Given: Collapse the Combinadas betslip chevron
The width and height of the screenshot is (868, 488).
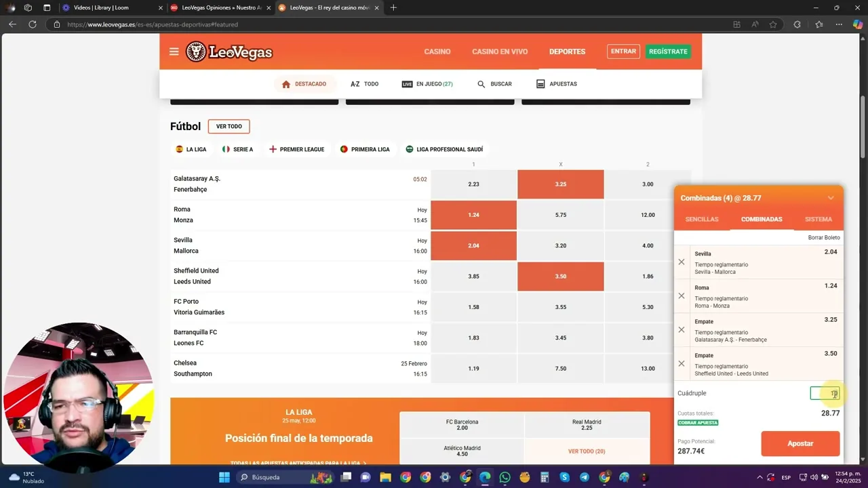Looking at the screenshot, I should 831,198.
